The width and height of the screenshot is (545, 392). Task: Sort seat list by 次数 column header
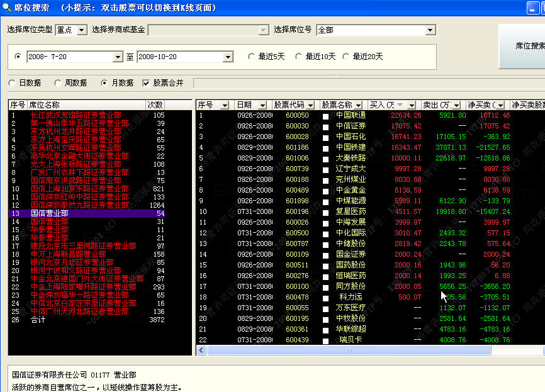pos(155,105)
